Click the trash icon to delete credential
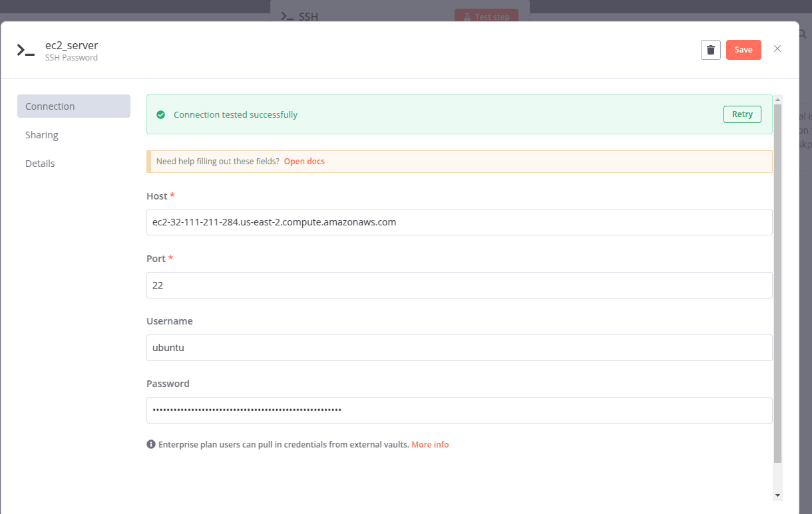The image size is (812, 514). pos(710,50)
